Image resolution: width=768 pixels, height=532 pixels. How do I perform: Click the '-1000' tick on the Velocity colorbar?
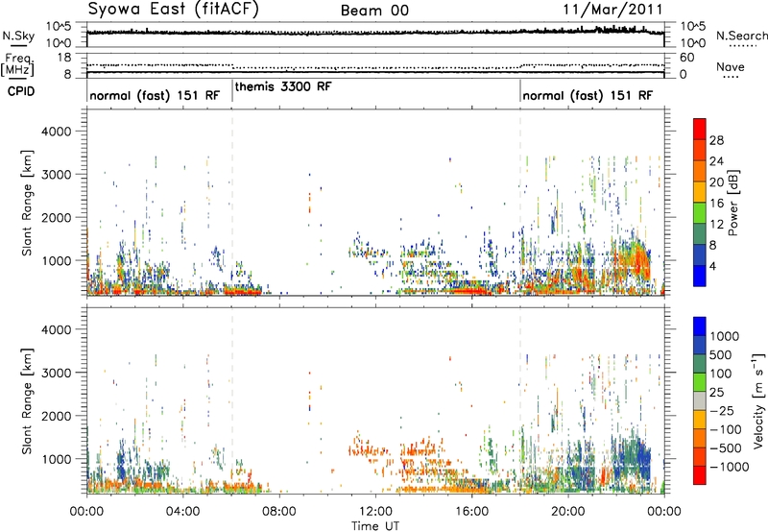pos(729,467)
